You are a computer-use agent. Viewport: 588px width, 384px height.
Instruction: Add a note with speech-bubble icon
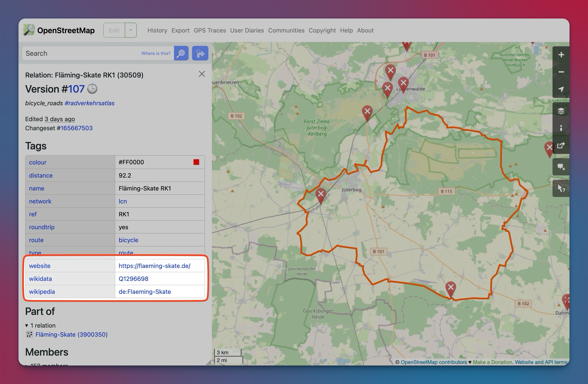(x=561, y=167)
